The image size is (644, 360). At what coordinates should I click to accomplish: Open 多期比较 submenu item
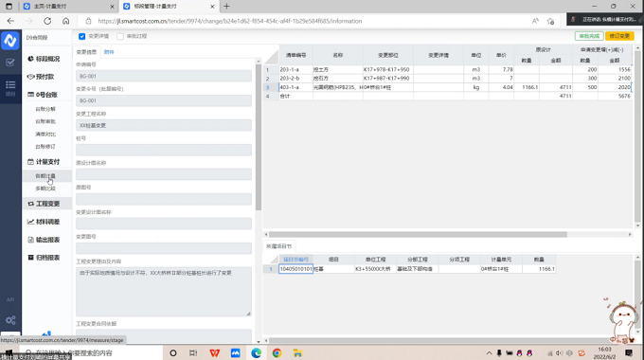click(45, 189)
